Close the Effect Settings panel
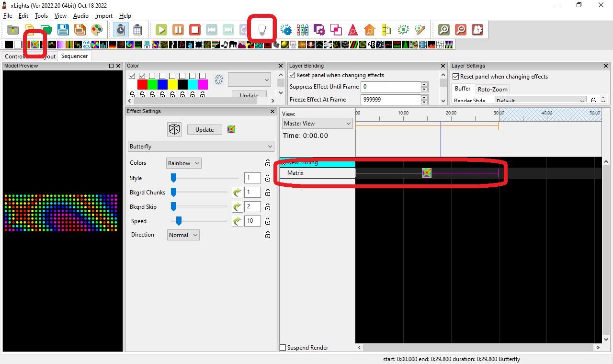Screen dimensions: 613x364 pyautogui.click(x=272, y=111)
